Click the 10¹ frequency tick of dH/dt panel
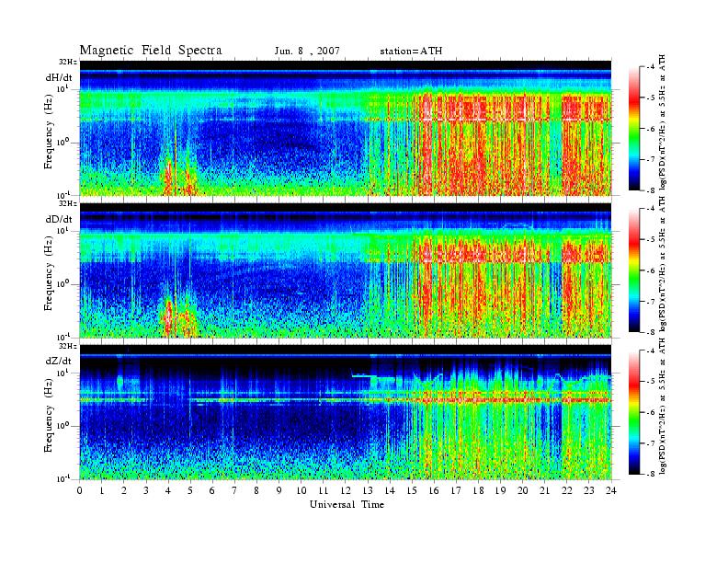Screen dimensions: 728x563 coord(63,88)
